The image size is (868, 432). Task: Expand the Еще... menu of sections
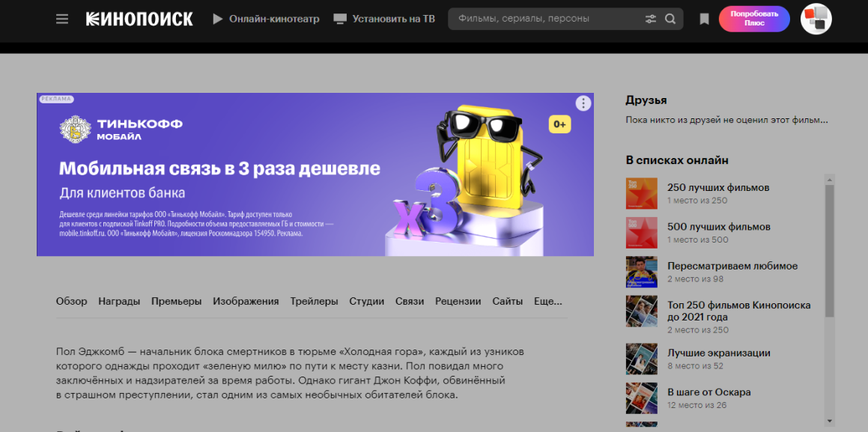[547, 301]
